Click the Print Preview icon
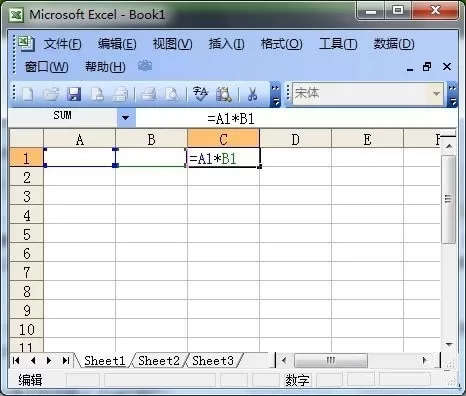This screenshot has width=466, height=396. pos(172,94)
